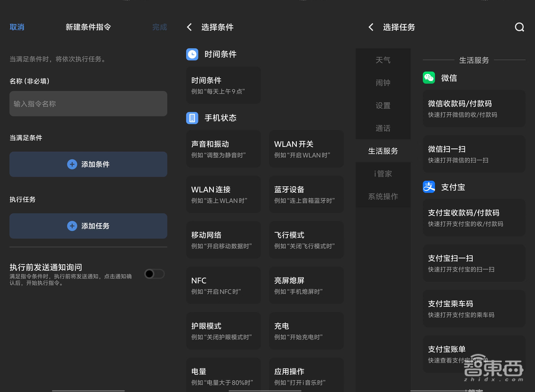Tap 取消 to cancel the new command
This screenshot has width=535, height=392.
(x=17, y=27)
